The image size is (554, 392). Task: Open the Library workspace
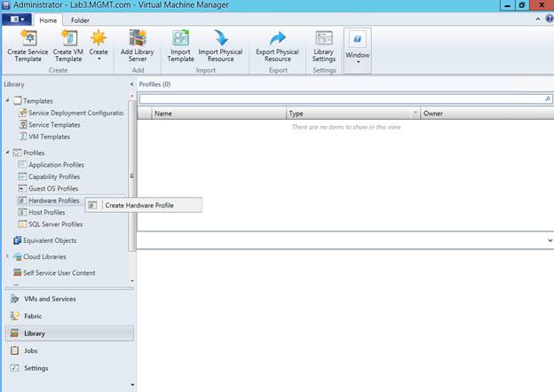69,333
